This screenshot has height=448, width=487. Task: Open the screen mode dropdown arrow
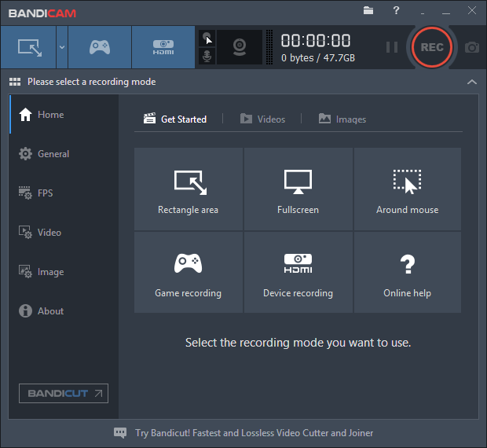point(62,47)
